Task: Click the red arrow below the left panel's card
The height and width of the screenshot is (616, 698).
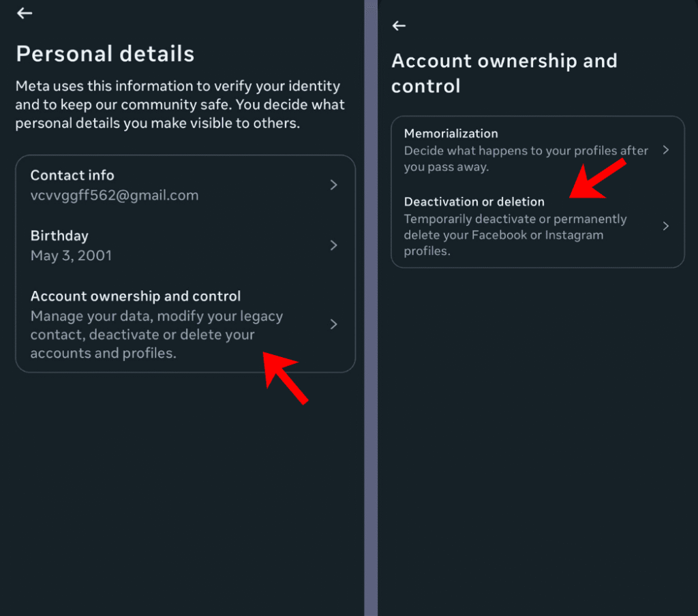Action: (286, 378)
